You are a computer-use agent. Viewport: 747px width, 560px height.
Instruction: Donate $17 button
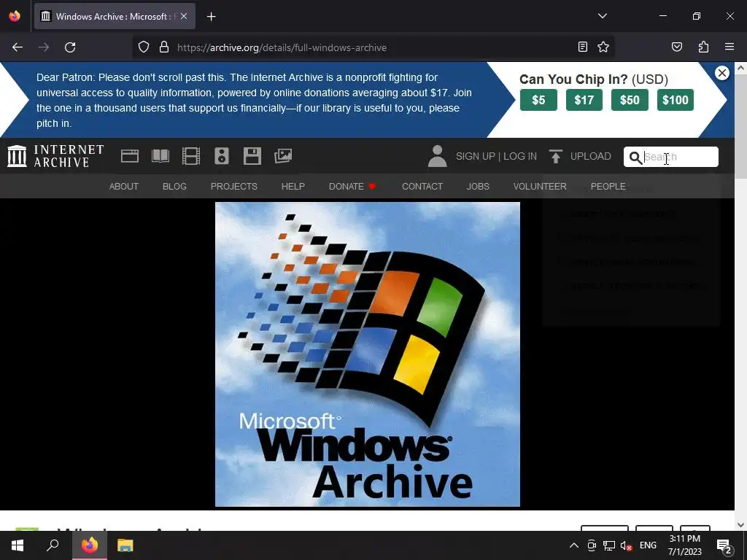coord(584,100)
